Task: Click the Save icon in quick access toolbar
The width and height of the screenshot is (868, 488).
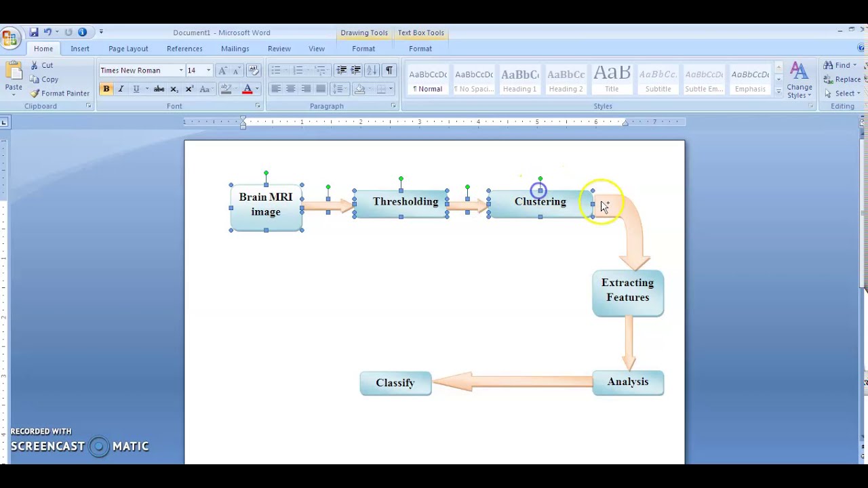Action: [x=34, y=33]
